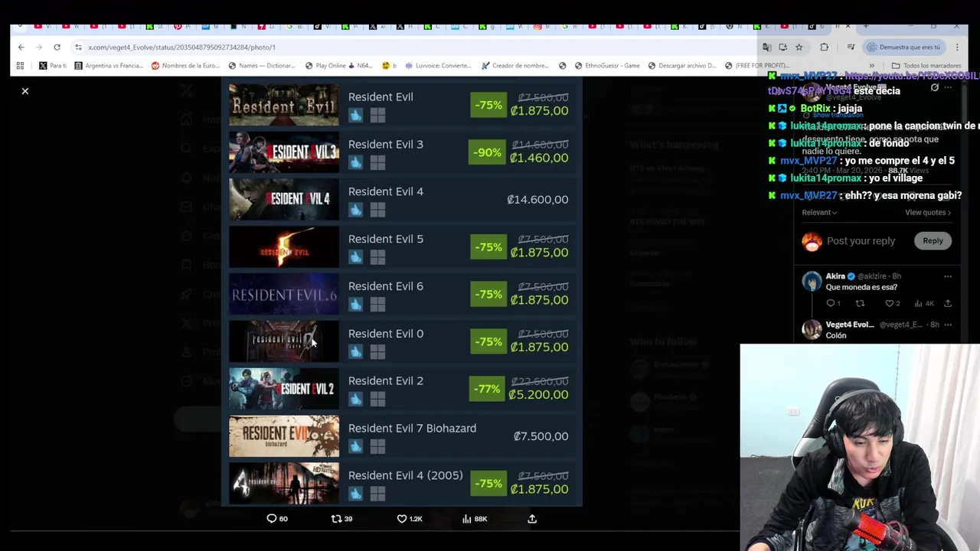Click the Resident Evil 5 title text

pyautogui.click(x=386, y=239)
